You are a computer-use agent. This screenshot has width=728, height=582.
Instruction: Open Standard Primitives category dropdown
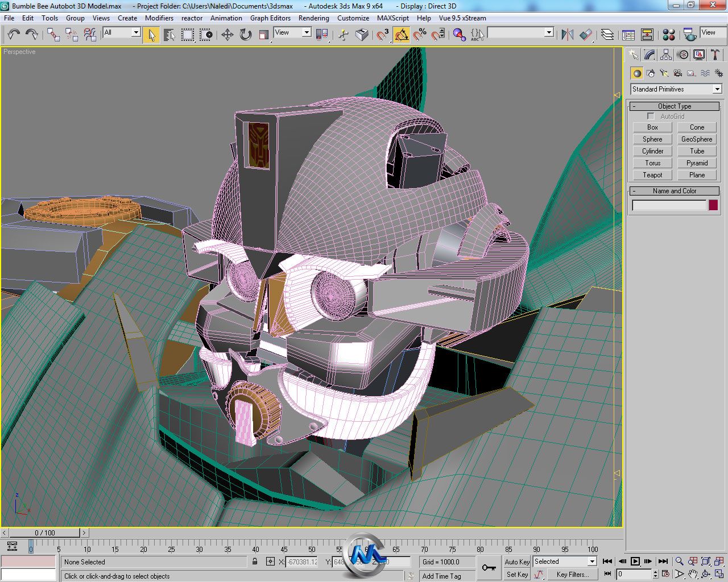pyautogui.click(x=676, y=89)
